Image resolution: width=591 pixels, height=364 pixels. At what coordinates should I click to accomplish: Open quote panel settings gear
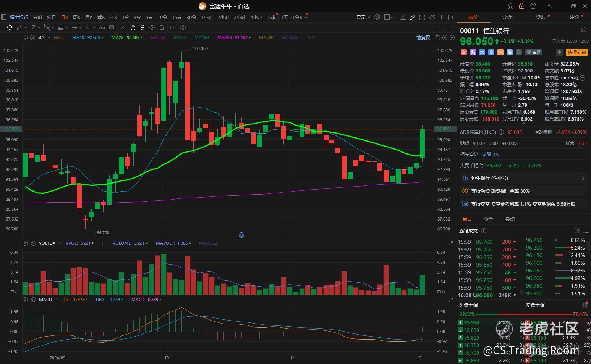583,30
